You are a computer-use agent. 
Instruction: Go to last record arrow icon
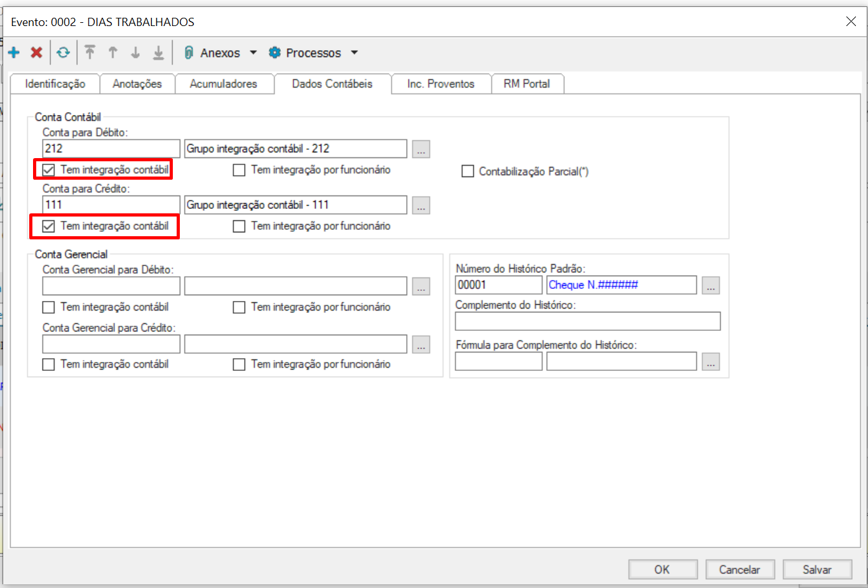158,53
